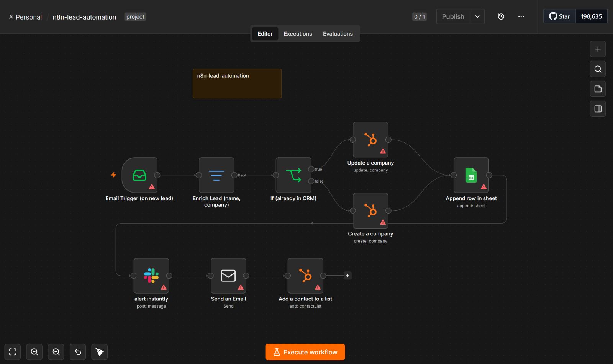This screenshot has height=364, width=613.
Task: Click the GitHub Star button
Action: pyautogui.click(x=559, y=16)
